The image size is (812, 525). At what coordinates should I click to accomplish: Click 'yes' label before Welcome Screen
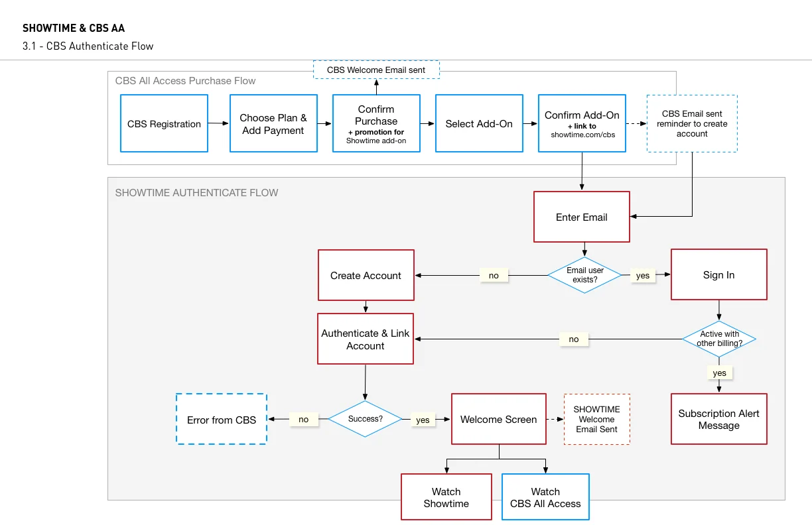(423, 420)
